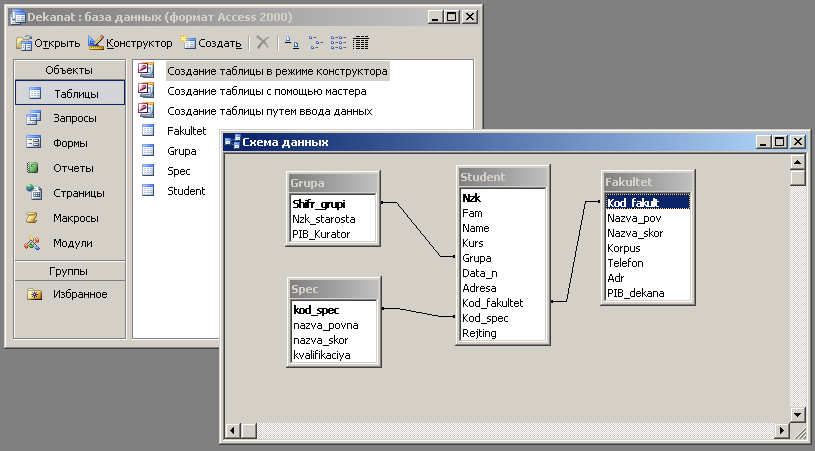
Task: Click schema vertical scrollbar down arrow
Action: [797, 415]
